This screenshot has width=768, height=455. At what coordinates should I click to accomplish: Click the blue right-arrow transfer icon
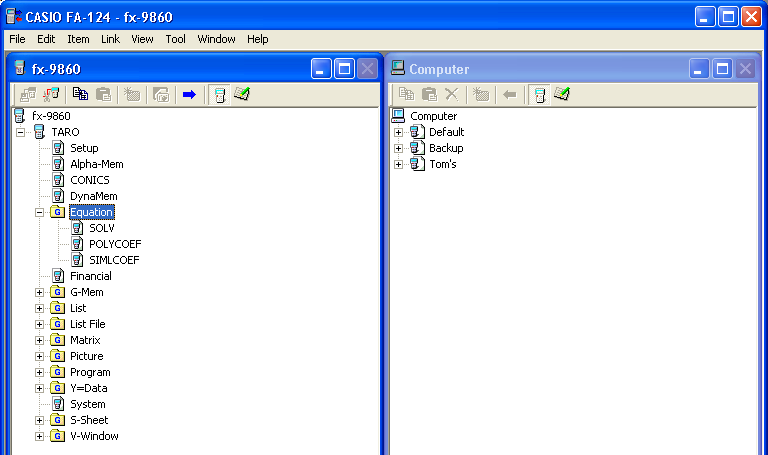(189, 95)
